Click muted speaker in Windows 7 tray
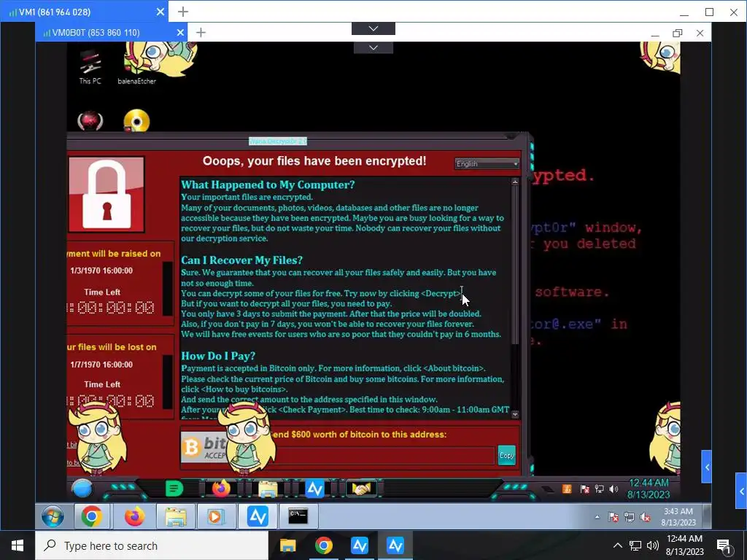This screenshot has width=747, height=560. (x=646, y=517)
